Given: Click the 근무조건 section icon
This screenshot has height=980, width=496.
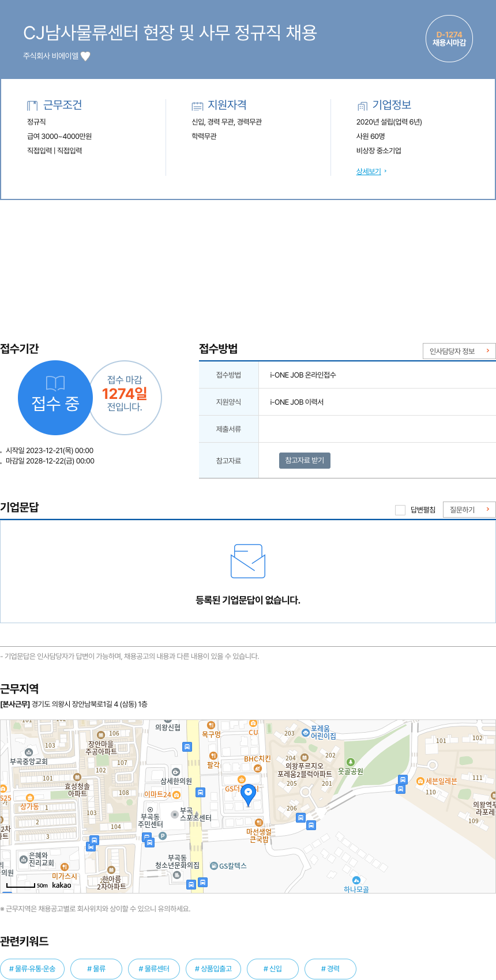Looking at the screenshot, I should coord(32,105).
